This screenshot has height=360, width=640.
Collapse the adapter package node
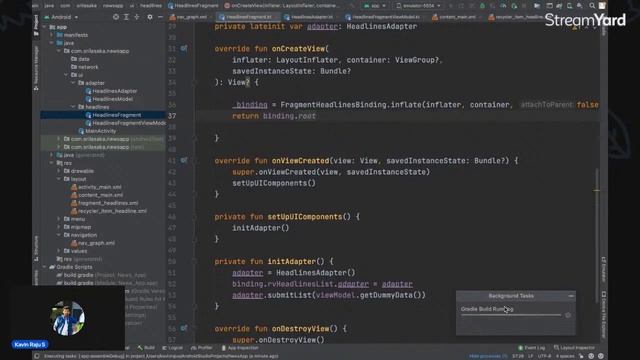73,83
